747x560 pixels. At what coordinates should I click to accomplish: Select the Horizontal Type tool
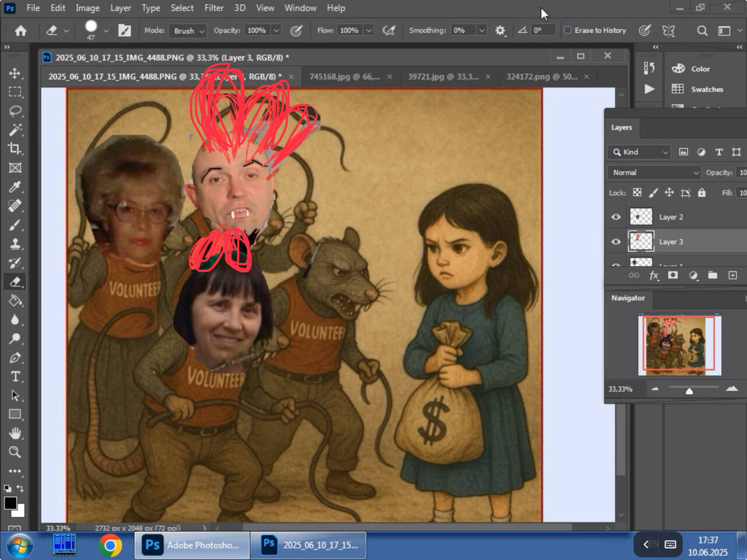(15, 376)
